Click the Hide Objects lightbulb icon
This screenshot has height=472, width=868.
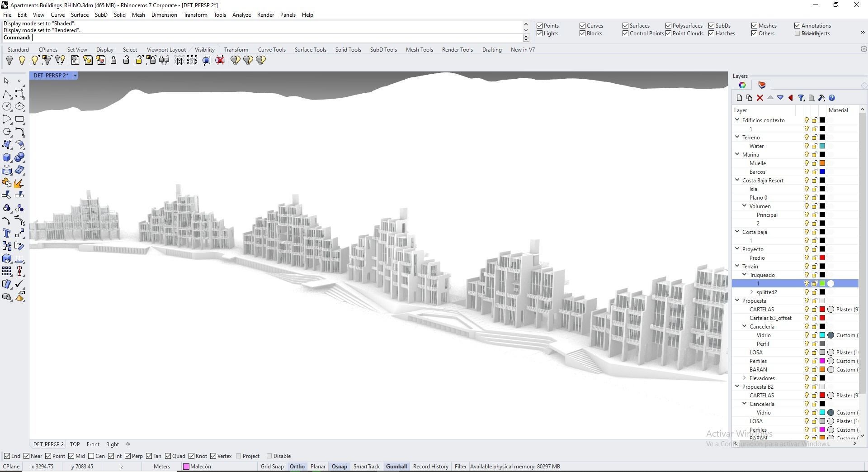pos(9,60)
